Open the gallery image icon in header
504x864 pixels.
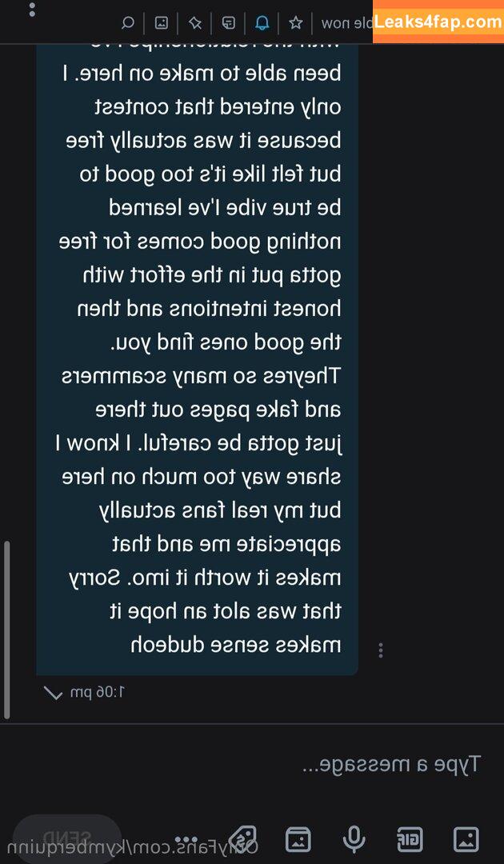(x=162, y=22)
